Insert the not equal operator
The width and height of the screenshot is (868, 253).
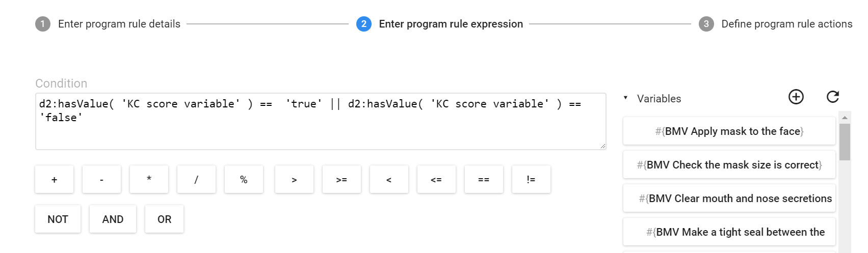[x=531, y=179]
